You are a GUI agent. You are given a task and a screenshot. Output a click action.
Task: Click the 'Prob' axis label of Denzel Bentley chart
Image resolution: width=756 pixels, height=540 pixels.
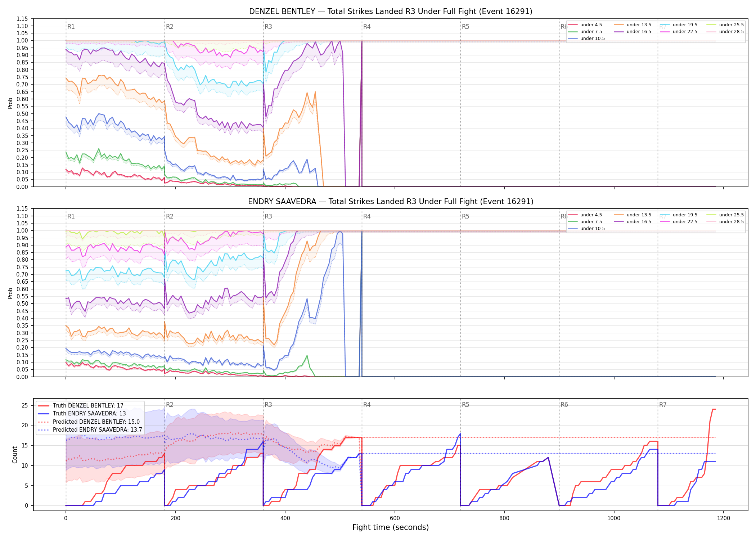(x=10, y=103)
